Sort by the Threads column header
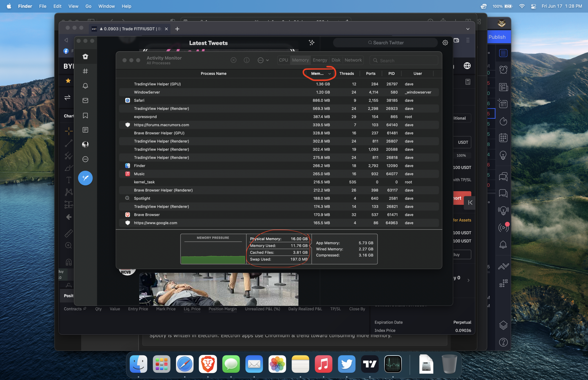 click(347, 73)
